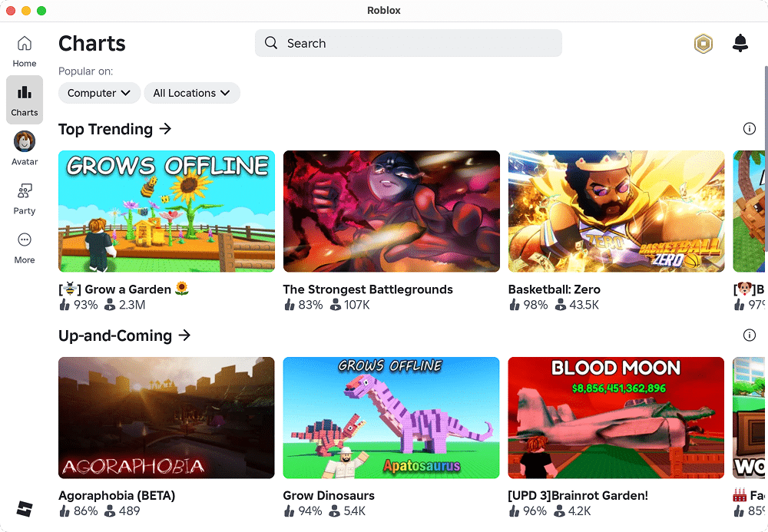This screenshot has height=532, width=768.
Task: Click the Charts page heading
Action: pos(92,43)
